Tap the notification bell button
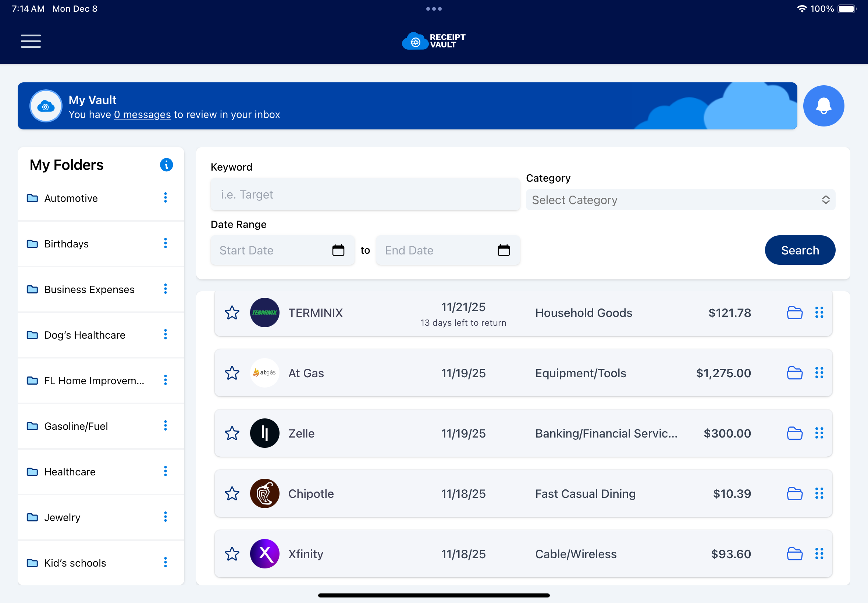 pyautogui.click(x=823, y=106)
